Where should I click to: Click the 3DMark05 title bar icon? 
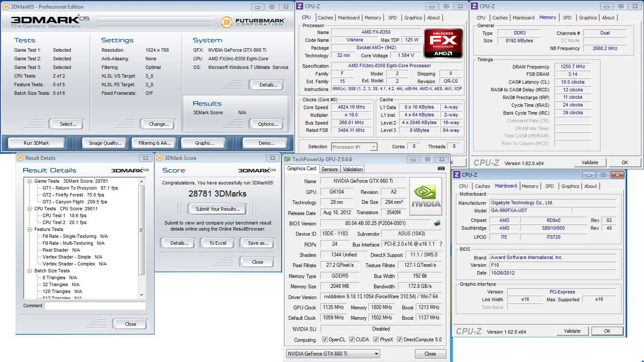6,6
